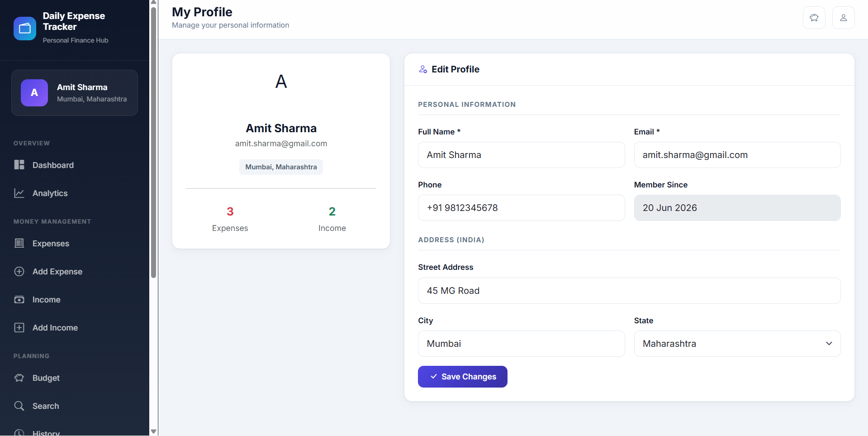Click the Budget piggy bank sidebar icon

point(19,378)
